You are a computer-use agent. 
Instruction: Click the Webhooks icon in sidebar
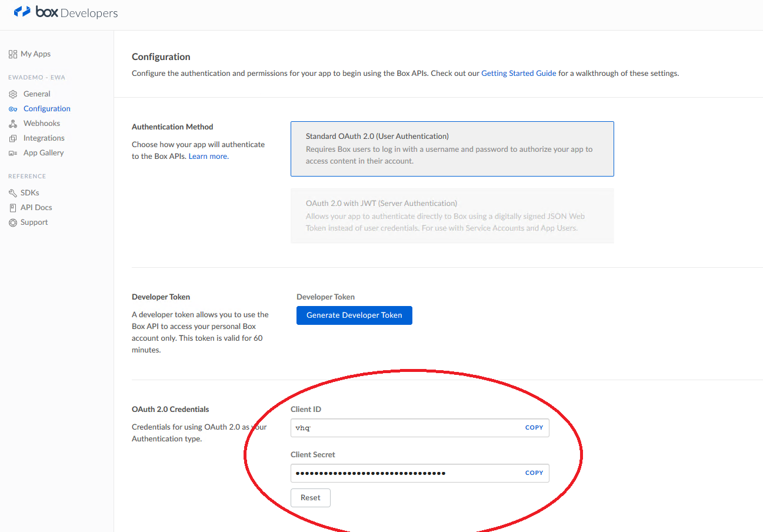(13, 124)
